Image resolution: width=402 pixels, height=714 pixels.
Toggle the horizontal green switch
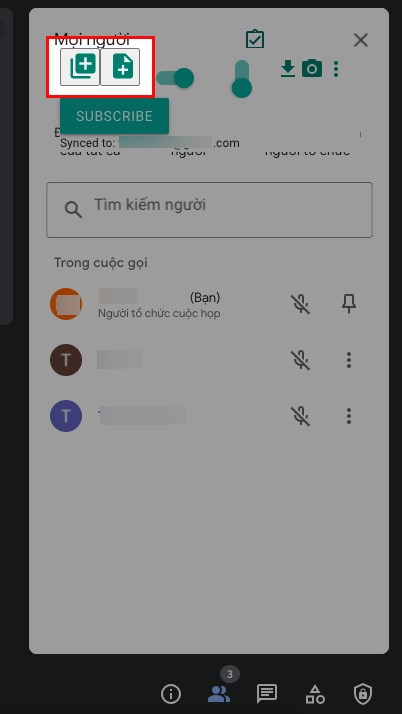175,78
